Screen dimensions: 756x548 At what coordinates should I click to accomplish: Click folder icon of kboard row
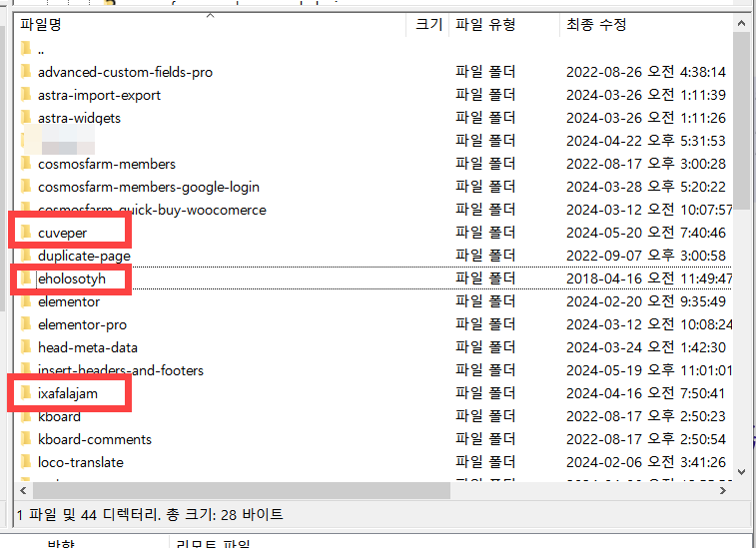[26, 416]
